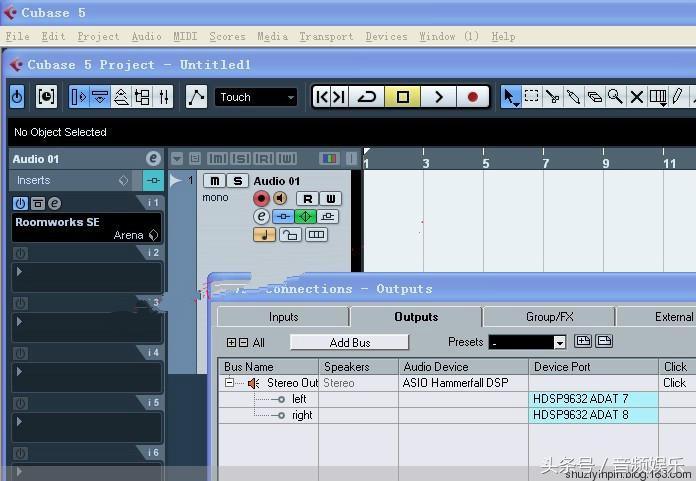Select the Split scissors tool
Image resolution: width=696 pixels, height=481 pixels.
point(552,96)
